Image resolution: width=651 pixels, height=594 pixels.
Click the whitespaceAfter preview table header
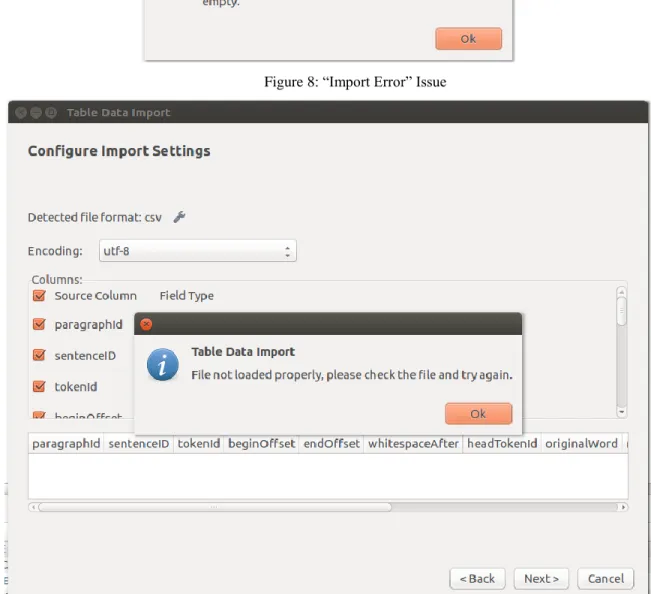click(413, 443)
